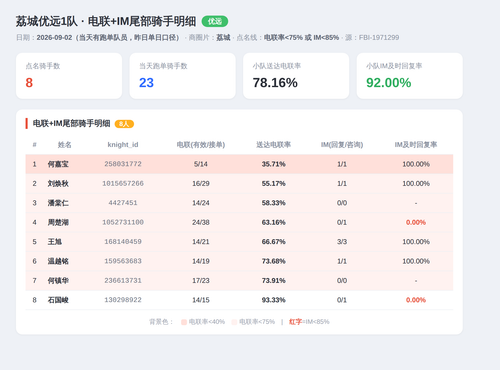Click red 0.00% value in 周楚湖 row
Image resolution: width=500 pixels, height=370 pixels.
click(416, 222)
